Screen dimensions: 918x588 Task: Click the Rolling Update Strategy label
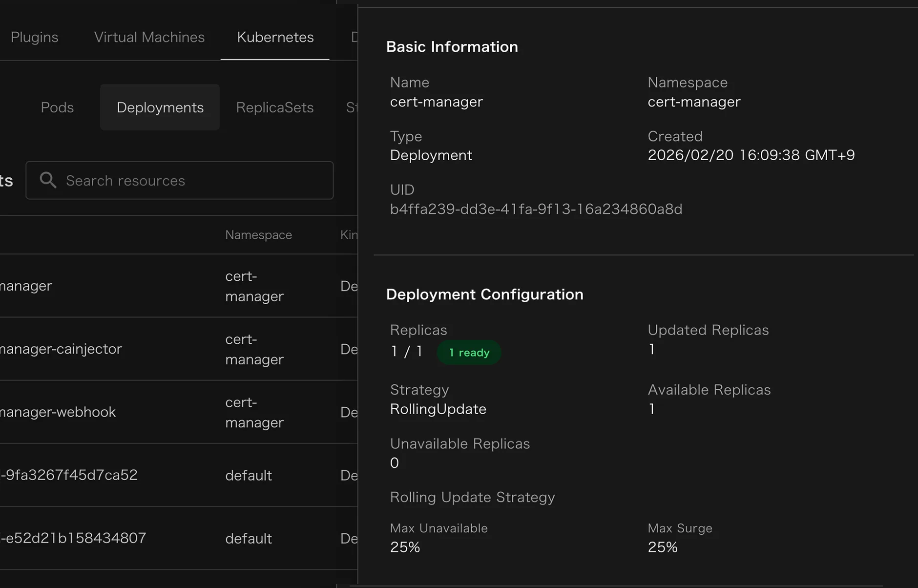pyautogui.click(x=472, y=497)
